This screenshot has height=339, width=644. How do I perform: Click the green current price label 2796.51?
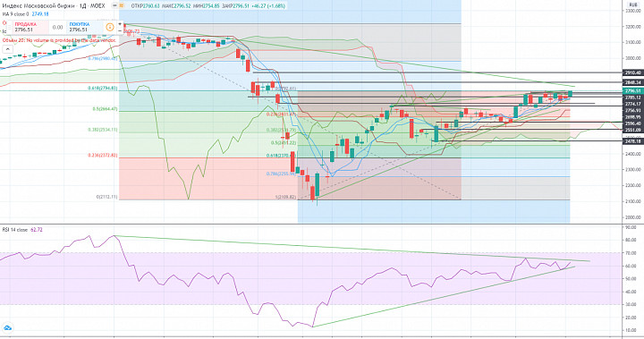tap(633, 91)
